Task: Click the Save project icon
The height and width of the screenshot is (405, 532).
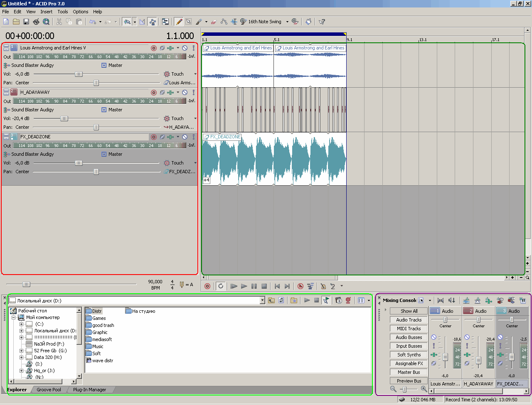Action: pos(26,22)
